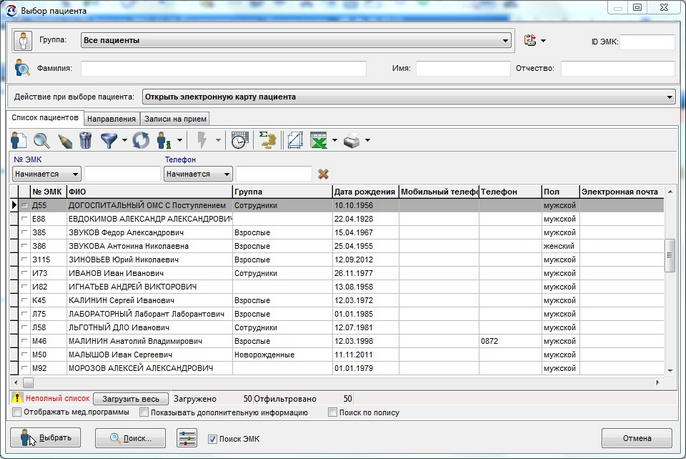The height and width of the screenshot is (459, 686).
Task: Click the magnifier search icon in toolbar
Action: click(x=42, y=140)
